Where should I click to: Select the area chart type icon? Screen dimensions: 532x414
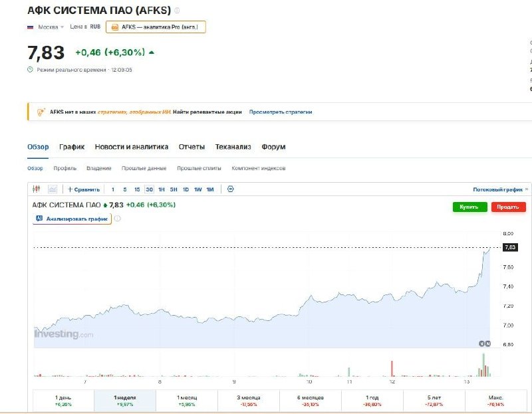point(53,189)
